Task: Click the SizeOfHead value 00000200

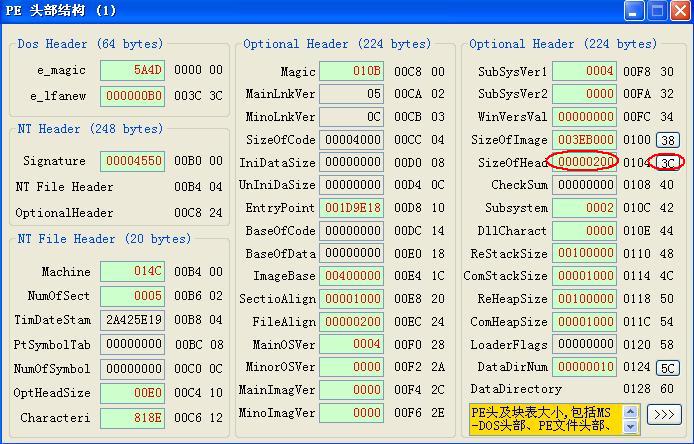Action: (x=584, y=162)
